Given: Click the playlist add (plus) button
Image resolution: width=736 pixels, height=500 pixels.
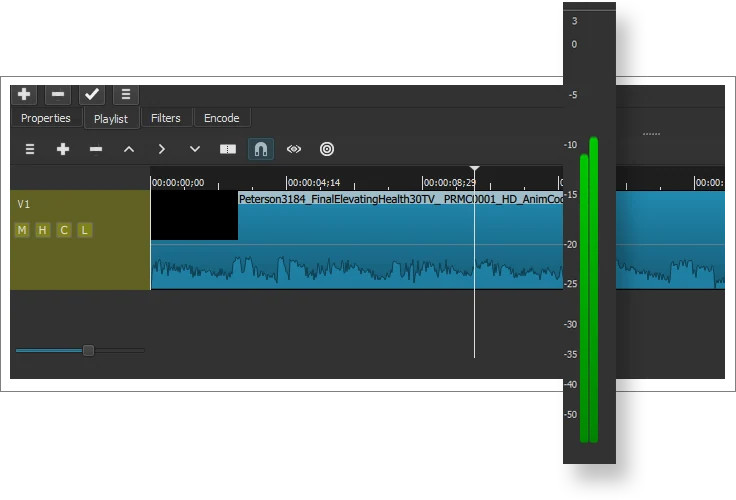Looking at the screenshot, I should (x=24, y=94).
